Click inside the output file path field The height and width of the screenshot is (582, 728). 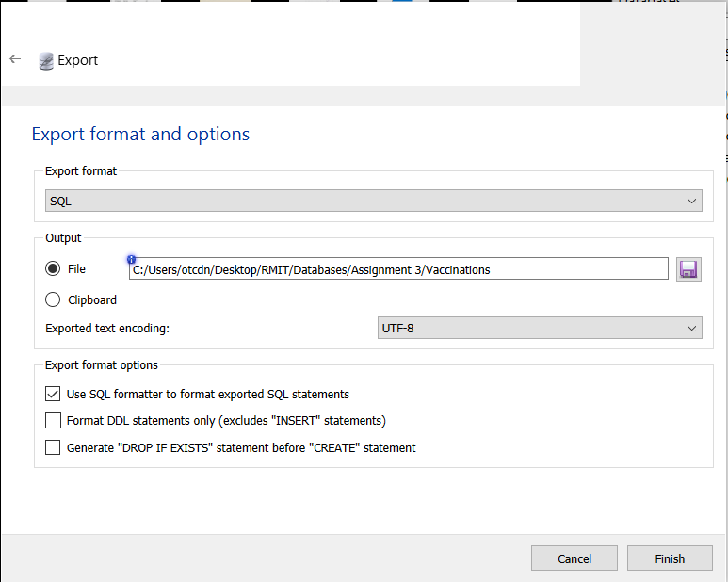(398, 269)
